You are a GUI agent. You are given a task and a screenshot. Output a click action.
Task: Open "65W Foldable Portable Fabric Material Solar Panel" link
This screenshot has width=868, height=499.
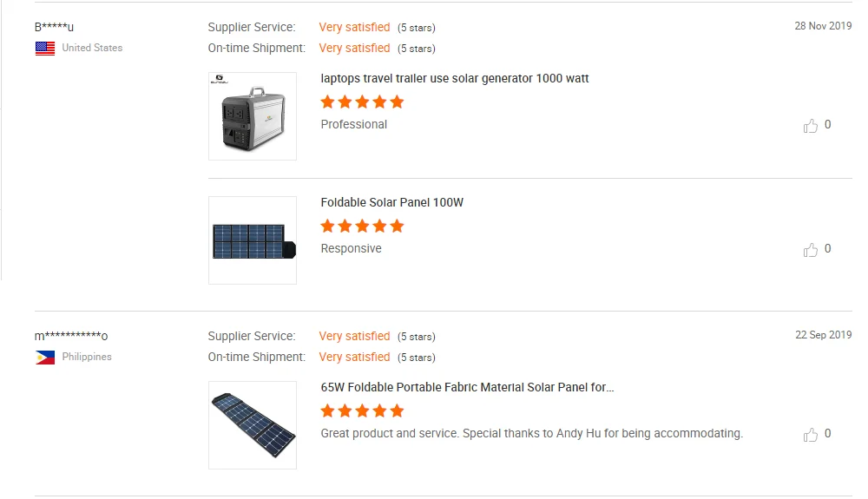click(x=467, y=388)
